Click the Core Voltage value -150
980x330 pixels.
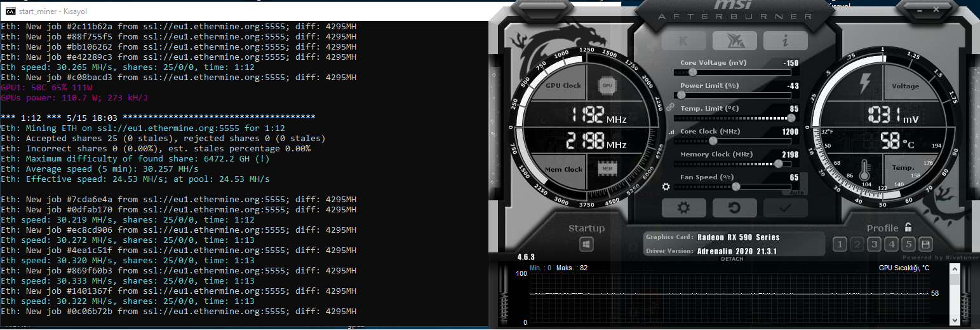point(791,64)
